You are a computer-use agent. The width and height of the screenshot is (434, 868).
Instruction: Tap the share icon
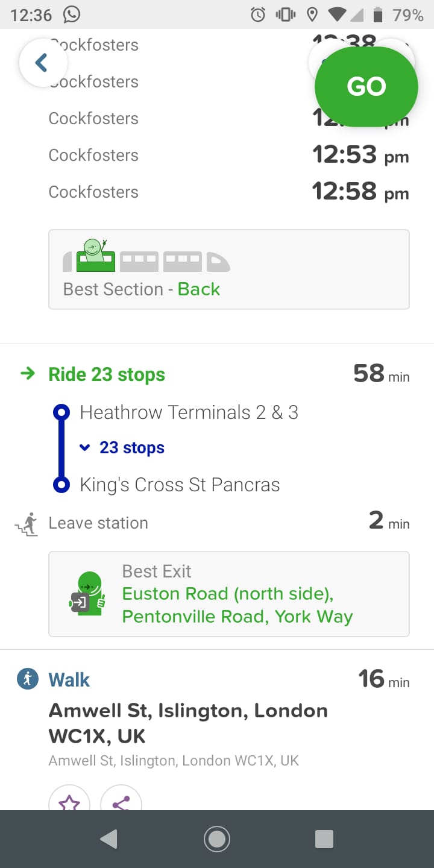pyautogui.click(x=121, y=800)
